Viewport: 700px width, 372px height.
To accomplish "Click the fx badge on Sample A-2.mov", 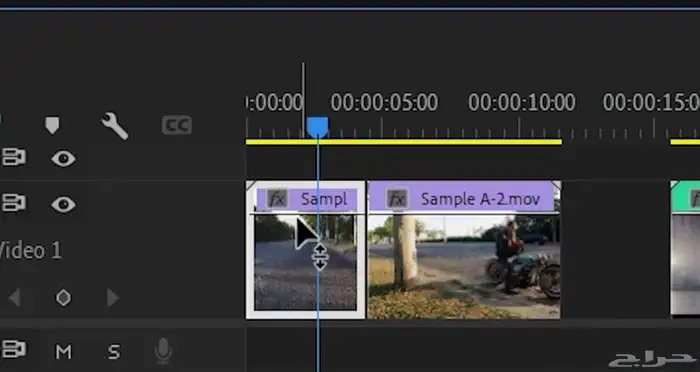I will pos(397,199).
